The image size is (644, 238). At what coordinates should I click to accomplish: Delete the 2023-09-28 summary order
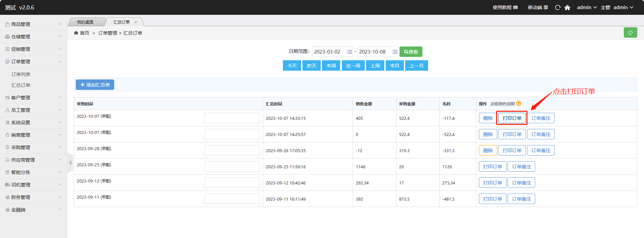pos(488,150)
